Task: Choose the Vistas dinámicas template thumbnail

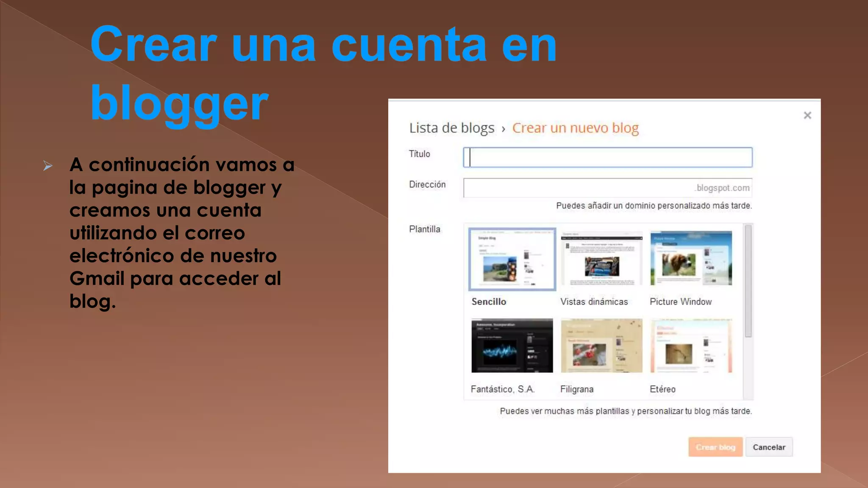Action: tap(601, 258)
